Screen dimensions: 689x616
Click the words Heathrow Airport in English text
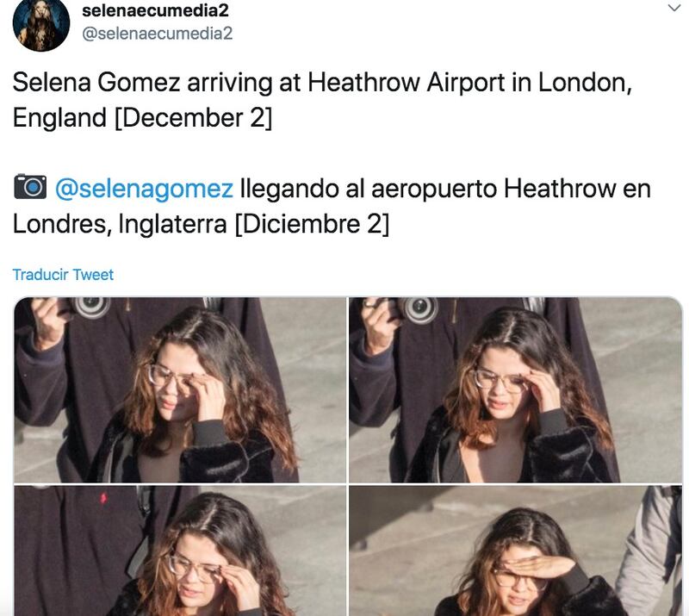pos(406,82)
